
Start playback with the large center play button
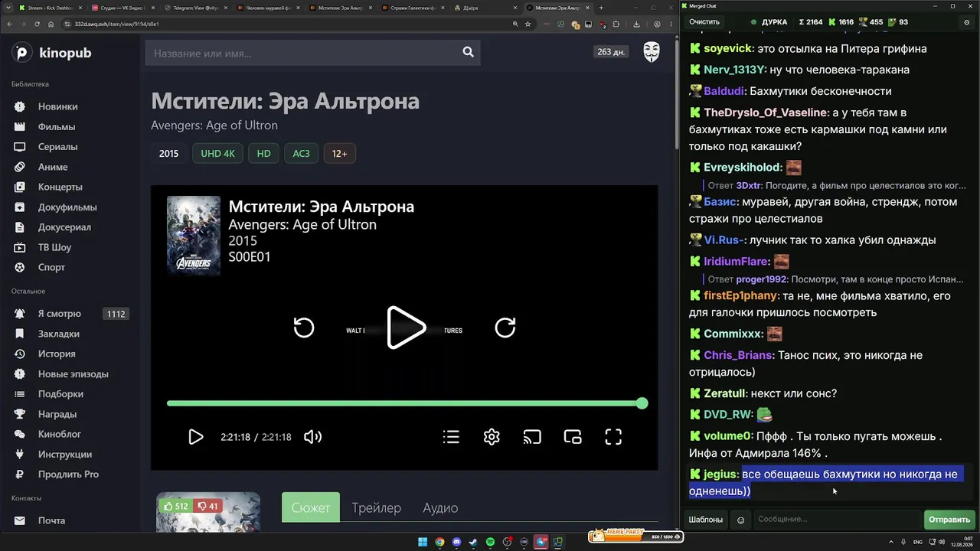(406, 328)
